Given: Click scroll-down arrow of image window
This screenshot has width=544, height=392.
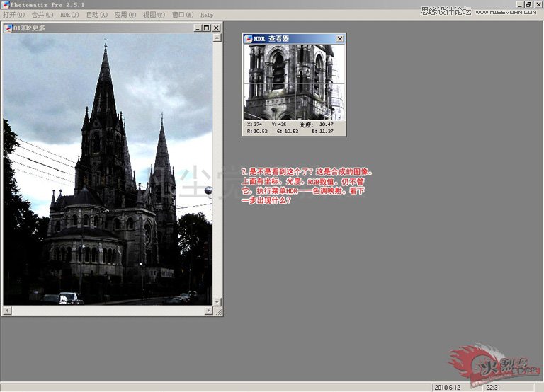Looking at the screenshot, I should point(217,302).
